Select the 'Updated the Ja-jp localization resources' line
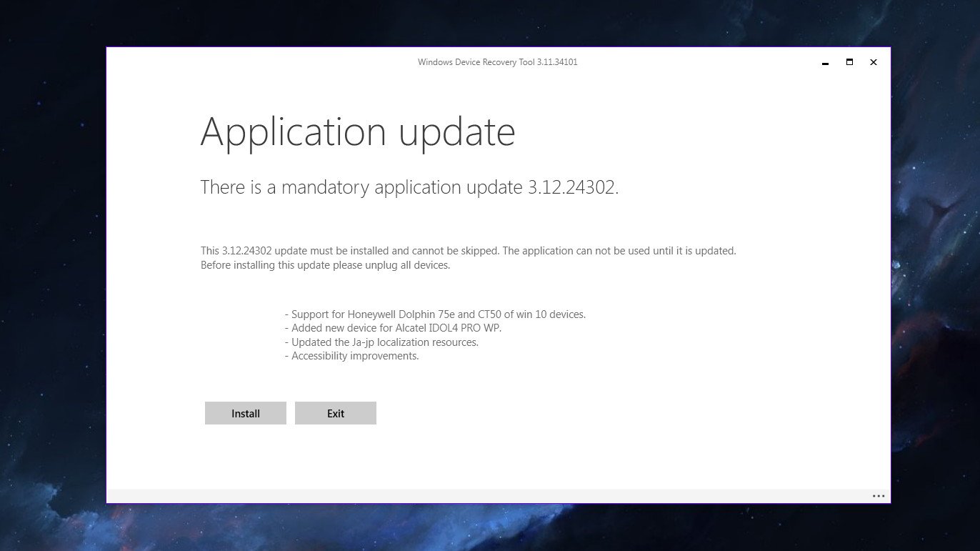Image resolution: width=980 pixels, height=551 pixels. [x=381, y=342]
